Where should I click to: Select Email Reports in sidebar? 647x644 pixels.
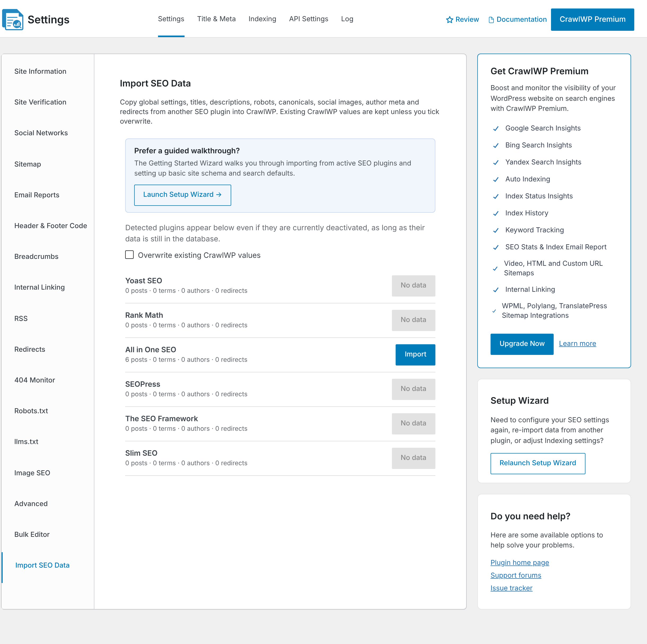click(37, 195)
